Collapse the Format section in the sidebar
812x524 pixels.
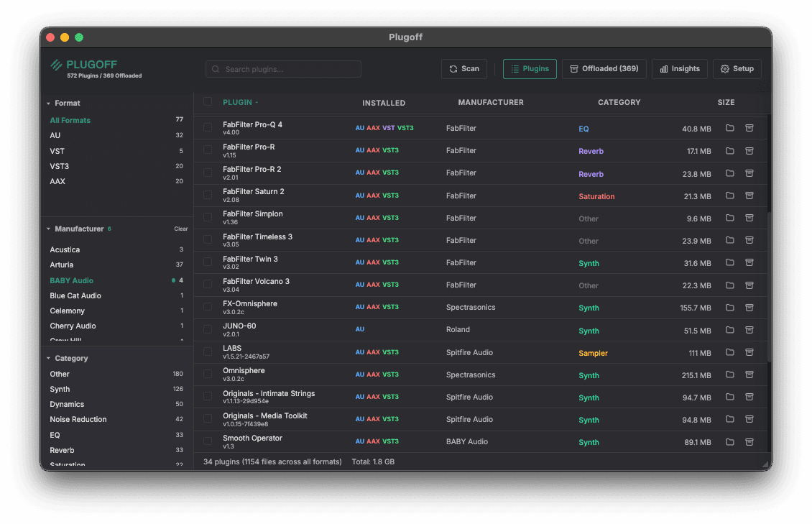[x=48, y=103]
